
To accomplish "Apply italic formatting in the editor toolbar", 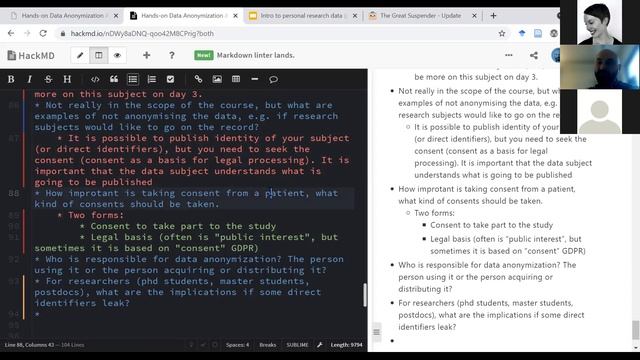I will [29, 79].
